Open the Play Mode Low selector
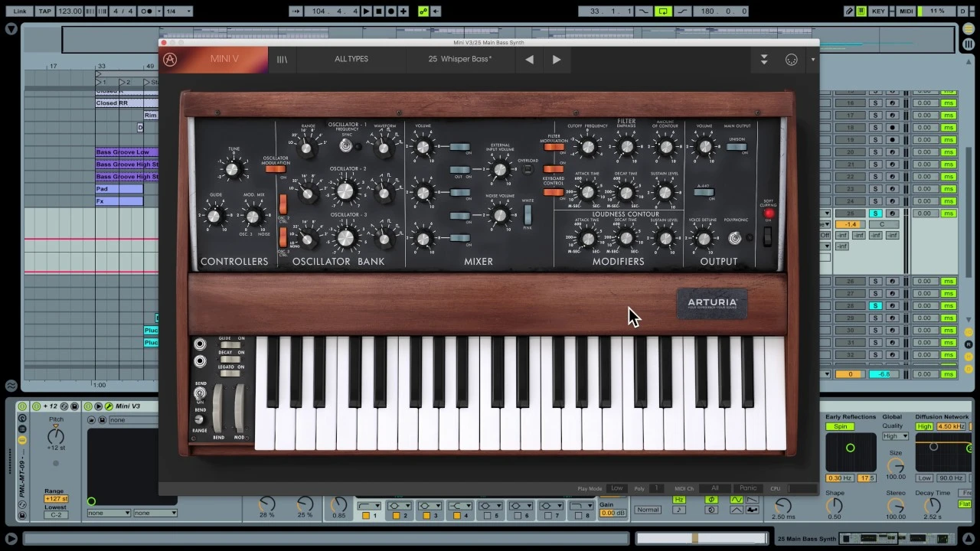This screenshot has width=980, height=551. click(x=616, y=488)
